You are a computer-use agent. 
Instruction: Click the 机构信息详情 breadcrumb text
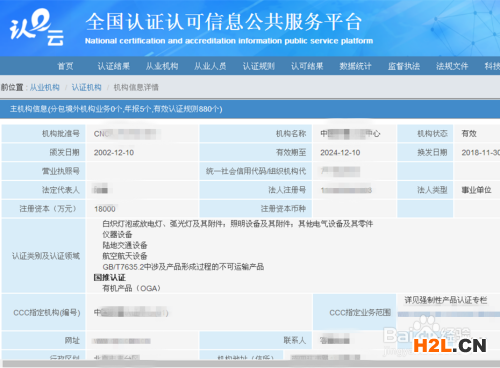tap(136, 87)
